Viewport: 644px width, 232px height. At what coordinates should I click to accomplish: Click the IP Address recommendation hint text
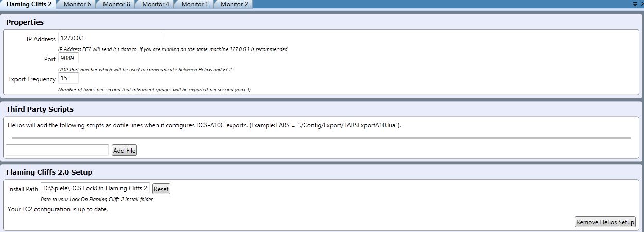coord(173,49)
